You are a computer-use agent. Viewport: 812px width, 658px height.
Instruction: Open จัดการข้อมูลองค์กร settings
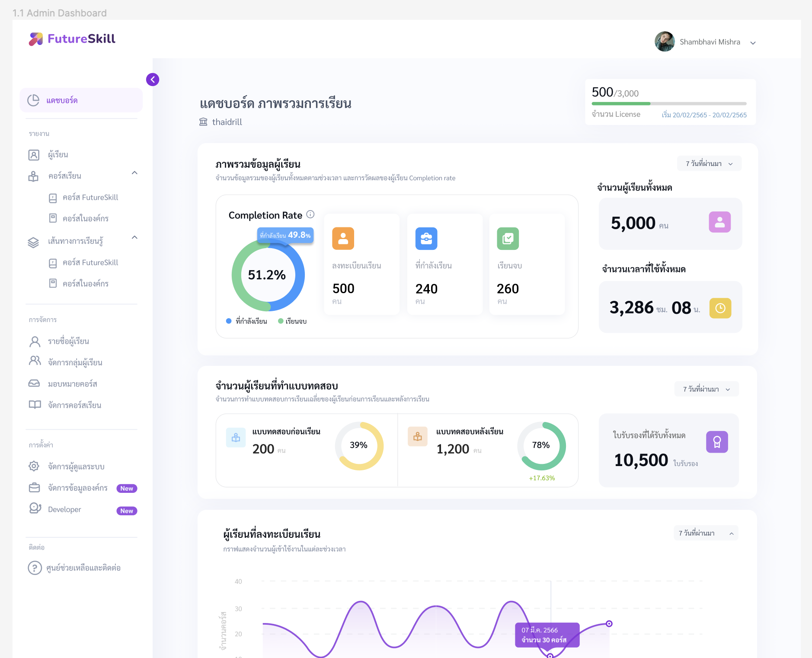[x=78, y=488]
